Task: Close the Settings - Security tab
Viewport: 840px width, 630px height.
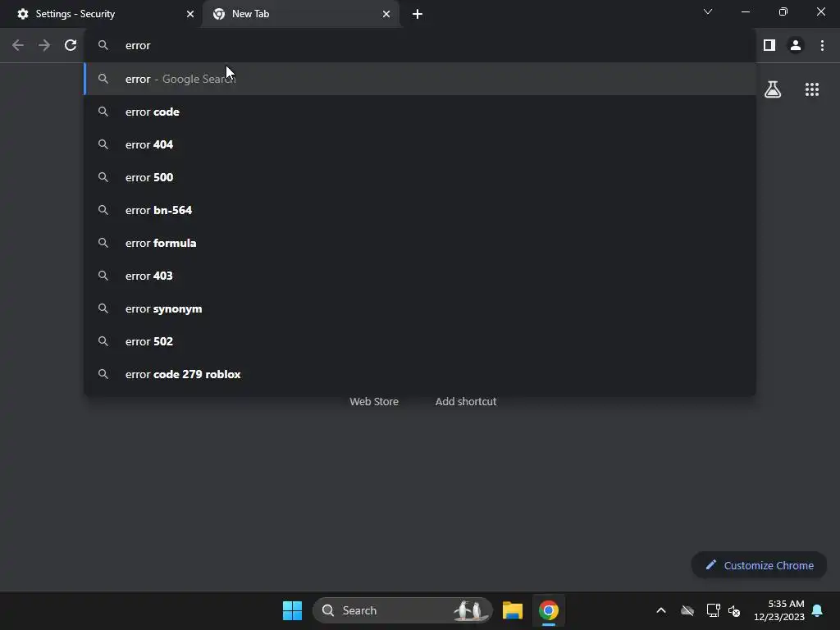Action: pyautogui.click(x=190, y=14)
